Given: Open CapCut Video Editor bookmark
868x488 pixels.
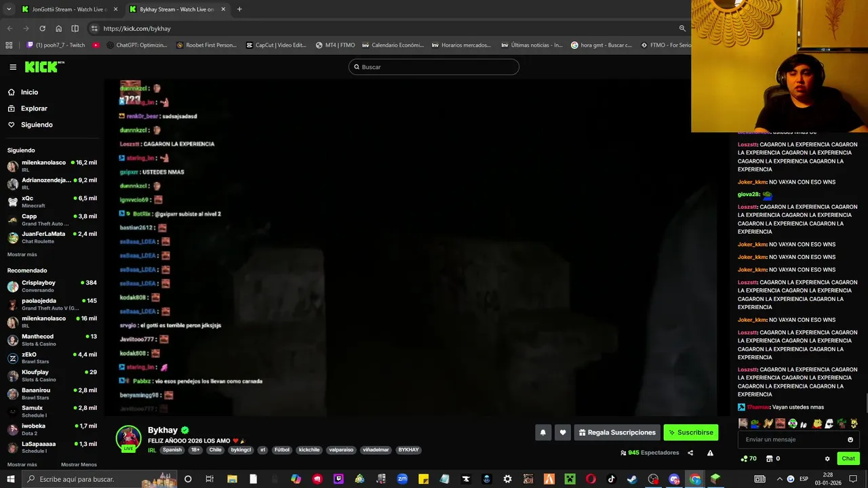Looking at the screenshot, I should 275,45.
